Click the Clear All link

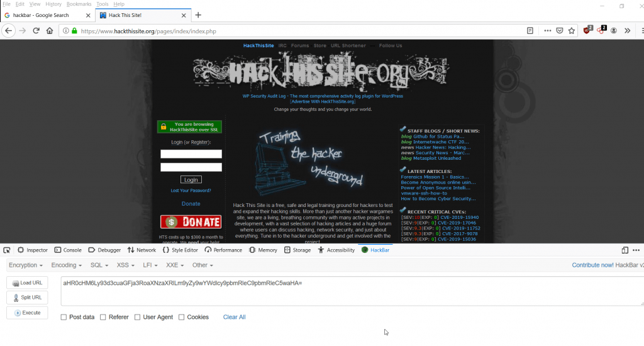click(x=234, y=317)
